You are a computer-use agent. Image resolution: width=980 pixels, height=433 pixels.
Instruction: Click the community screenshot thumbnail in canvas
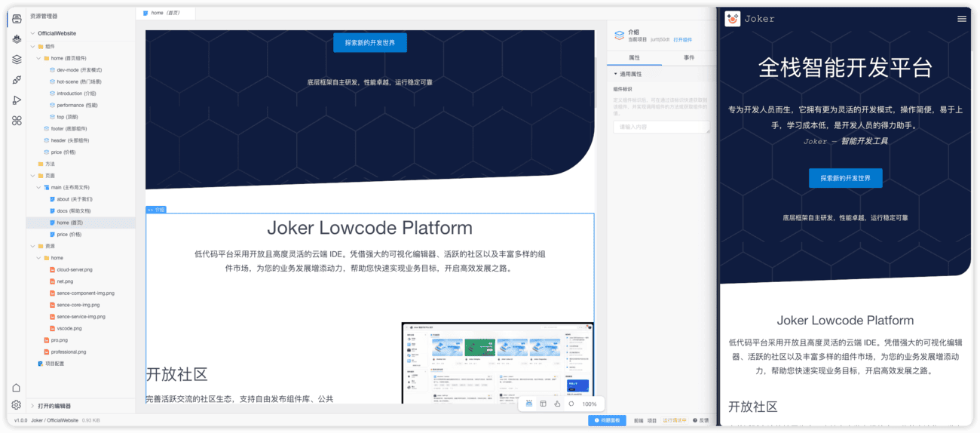(498, 363)
